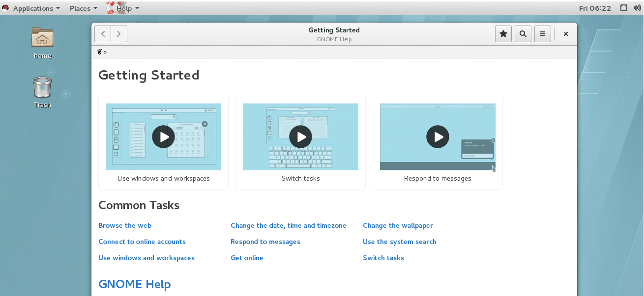Open search in GNOME Help
This screenshot has height=296, width=644.
pyautogui.click(x=523, y=33)
